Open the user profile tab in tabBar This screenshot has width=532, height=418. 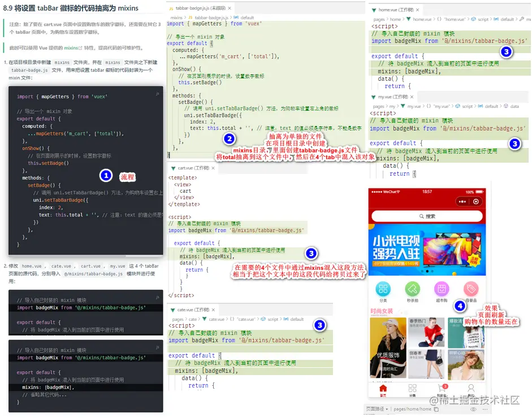471,390
